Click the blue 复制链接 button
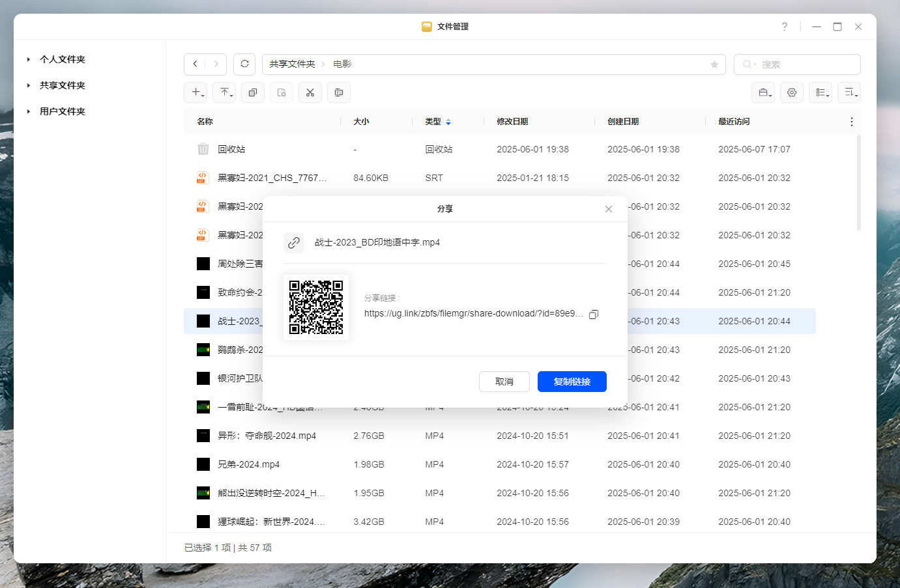 (x=572, y=382)
